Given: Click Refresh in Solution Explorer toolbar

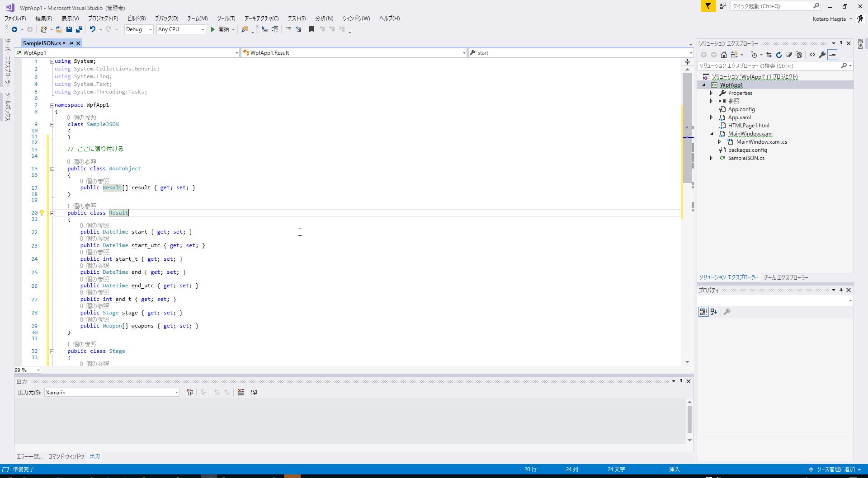Looking at the screenshot, I should 779,55.
